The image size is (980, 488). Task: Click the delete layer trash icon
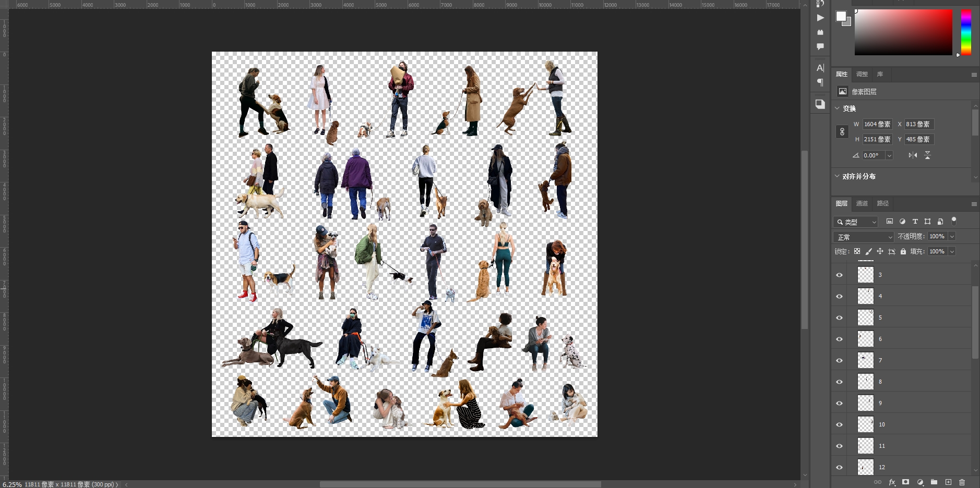(x=962, y=482)
